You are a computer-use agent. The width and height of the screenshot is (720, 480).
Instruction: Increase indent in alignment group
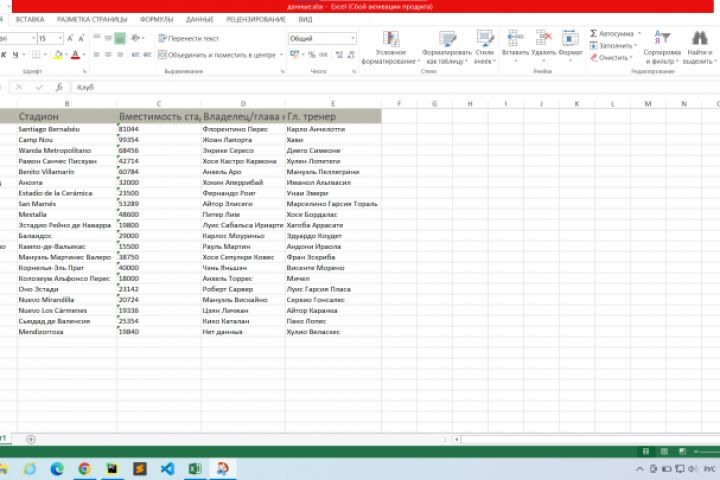tap(147, 55)
